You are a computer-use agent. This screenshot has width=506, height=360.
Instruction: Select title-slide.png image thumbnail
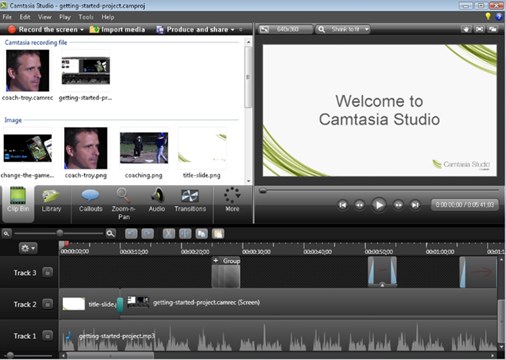tap(202, 148)
